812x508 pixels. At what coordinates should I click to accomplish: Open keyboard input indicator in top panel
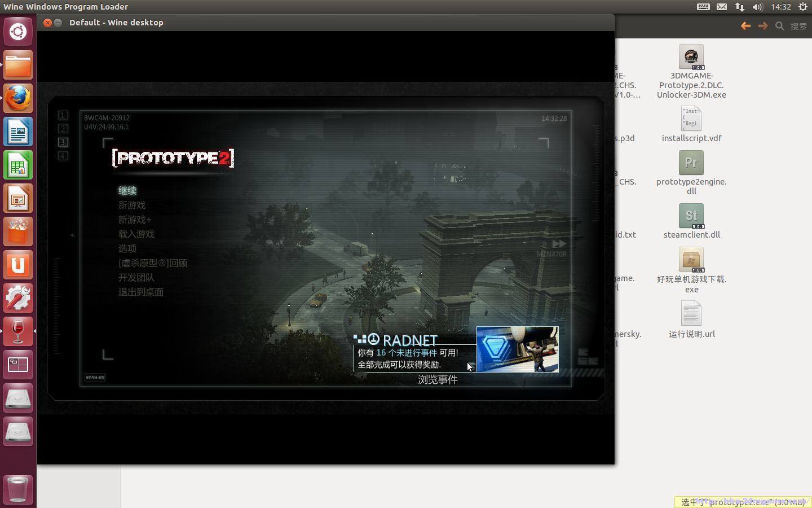coord(703,7)
